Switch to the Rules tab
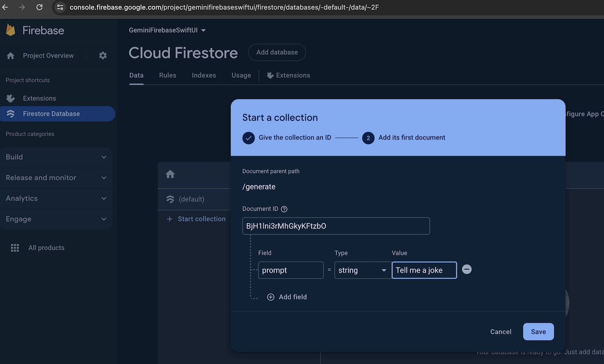This screenshot has width=604, height=364. pos(167,75)
